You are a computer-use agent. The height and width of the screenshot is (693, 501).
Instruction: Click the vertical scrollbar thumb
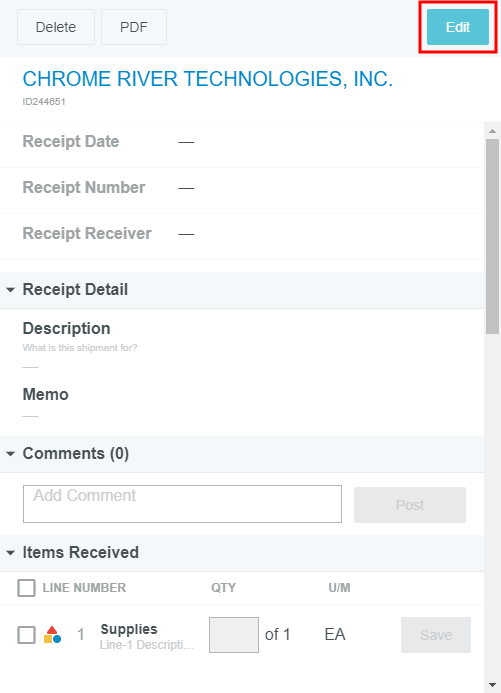pos(493,236)
